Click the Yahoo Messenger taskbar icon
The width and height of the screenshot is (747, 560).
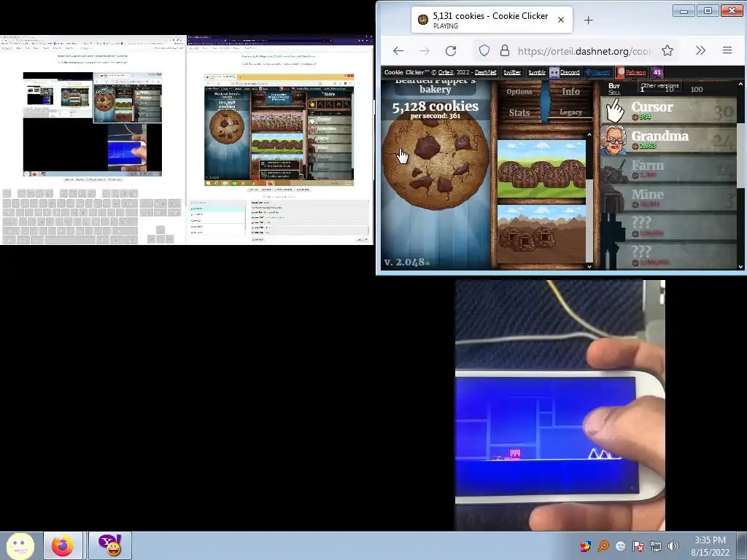point(109,545)
